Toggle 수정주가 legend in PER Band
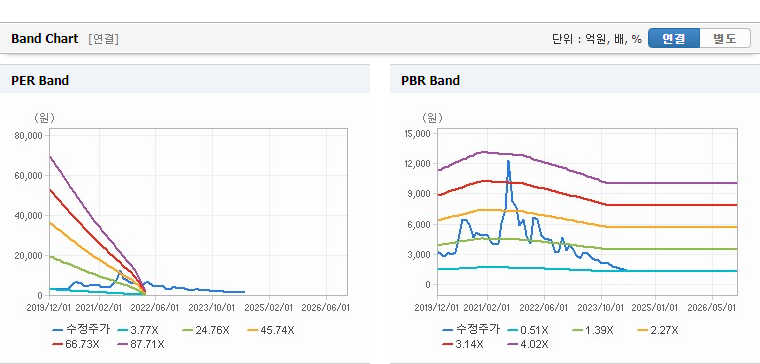760x364 pixels. click(81, 330)
